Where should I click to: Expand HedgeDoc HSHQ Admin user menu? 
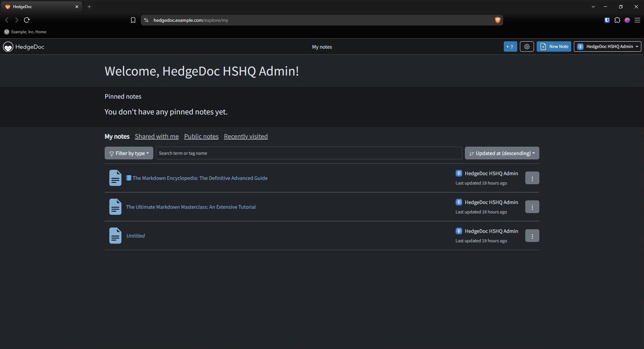[x=607, y=47]
